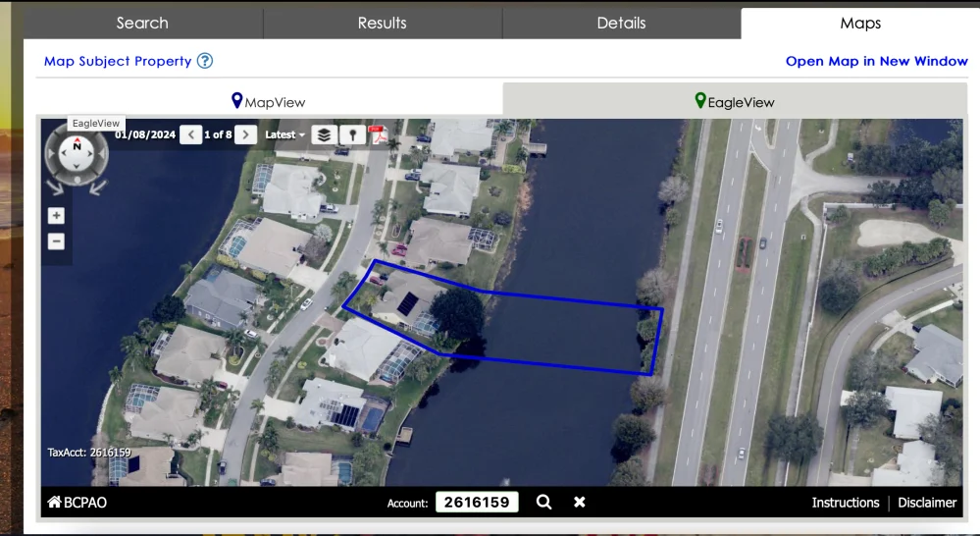Image resolution: width=980 pixels, height=536 pixels.
Task: Export the map as PDF
Action: click(379, 134)
